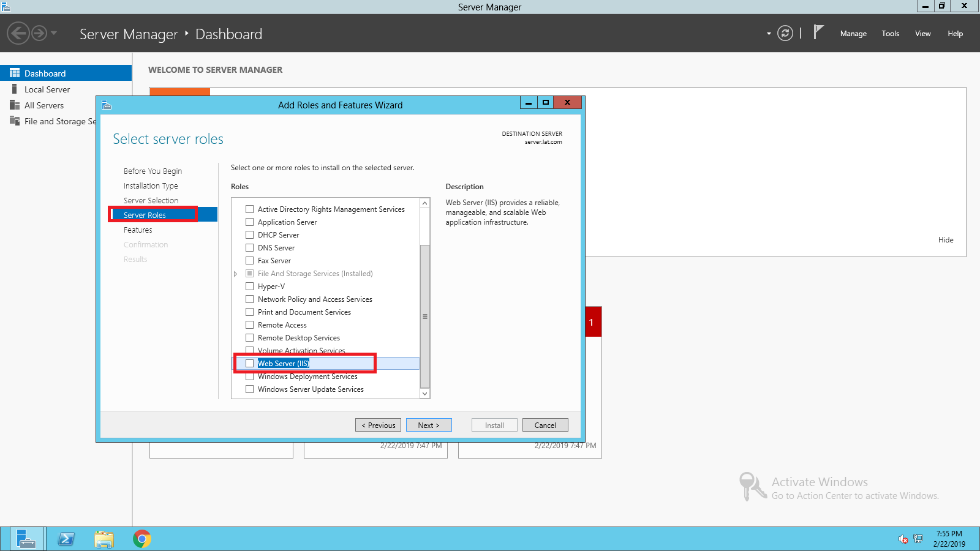Open PowerShell from the taskbar

[66, 539]
